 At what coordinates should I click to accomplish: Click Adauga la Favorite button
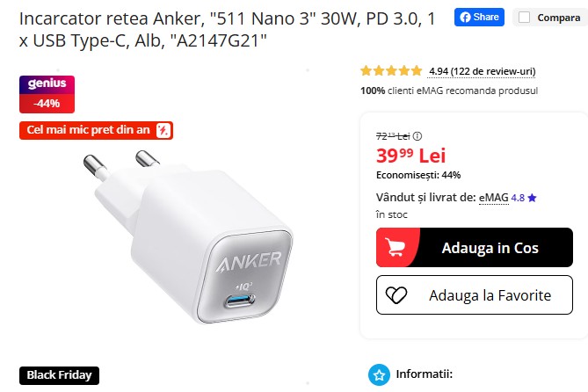pyautogui.click(x=475, y=295)
